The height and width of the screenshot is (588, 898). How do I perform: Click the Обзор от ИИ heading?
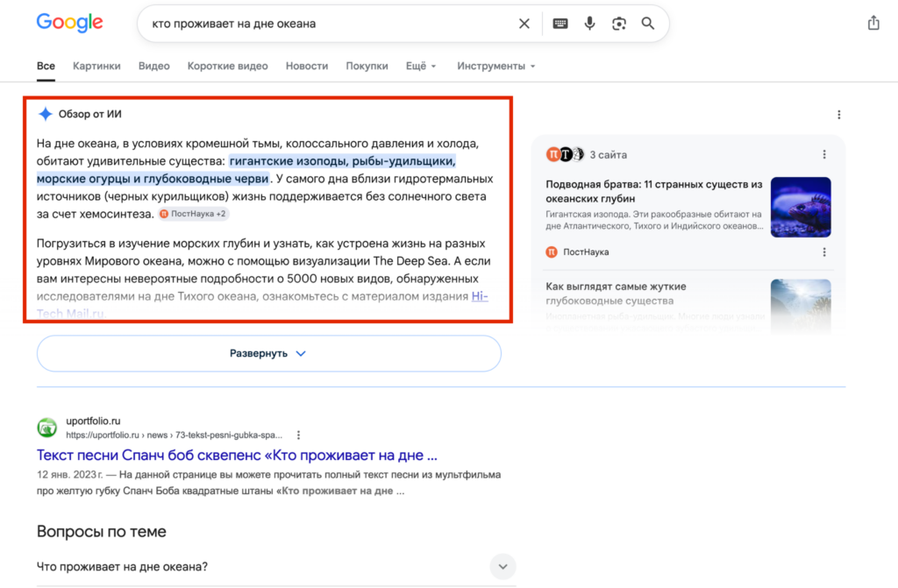(x=90, y=114)
